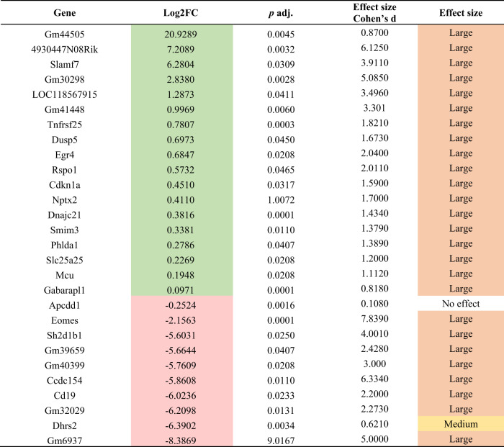Click the white "No effect" cell
This screenshot has width=504, height=447.
(459, 303)
